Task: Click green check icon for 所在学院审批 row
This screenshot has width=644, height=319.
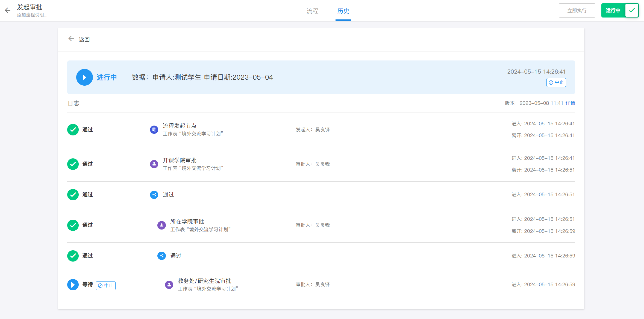Action: 73,225
